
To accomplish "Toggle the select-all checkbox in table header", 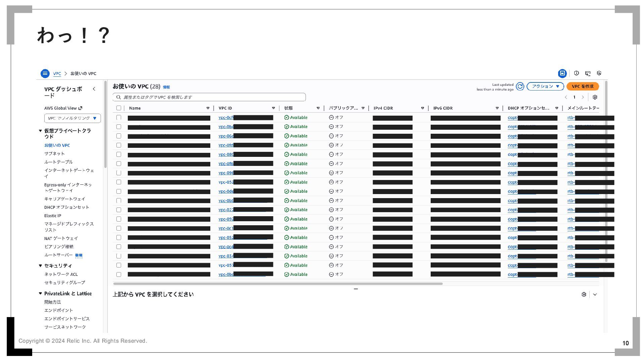I will click(119, 108).
